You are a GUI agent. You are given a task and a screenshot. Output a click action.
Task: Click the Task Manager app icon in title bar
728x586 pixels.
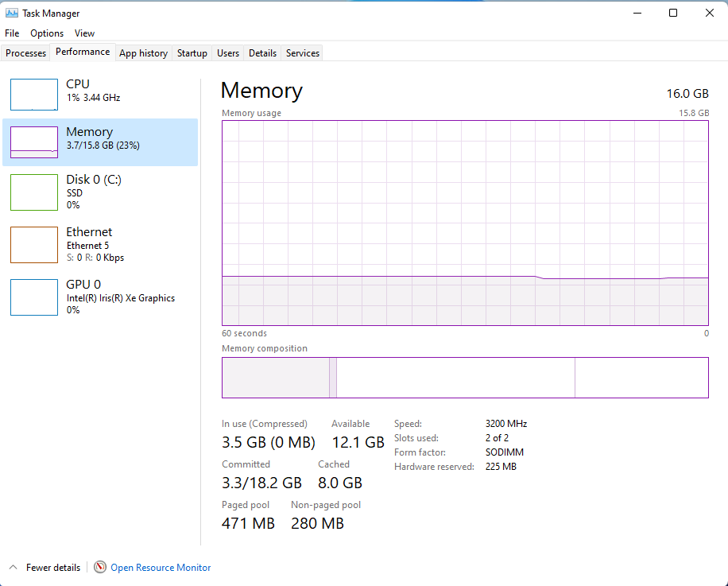(12, 13)
